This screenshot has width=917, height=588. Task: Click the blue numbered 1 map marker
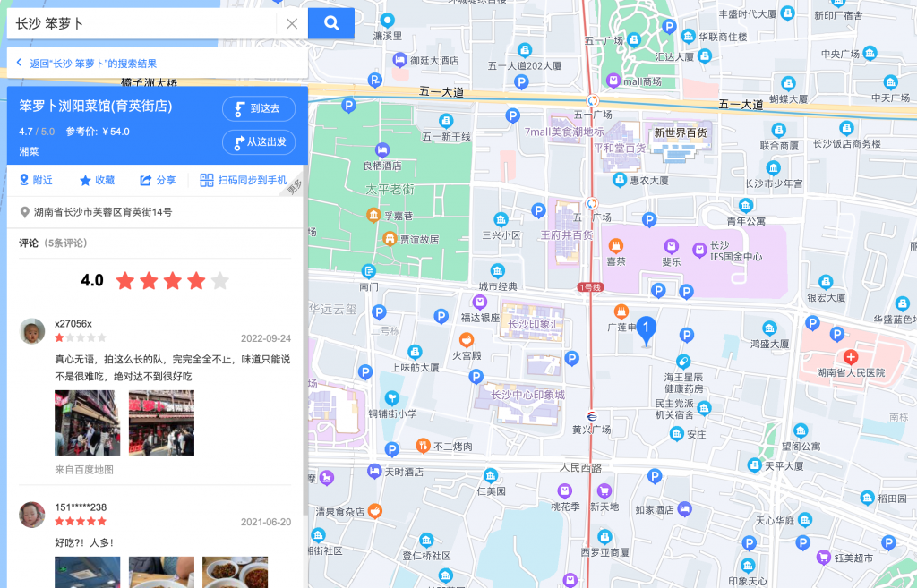(x=646, y=331)
